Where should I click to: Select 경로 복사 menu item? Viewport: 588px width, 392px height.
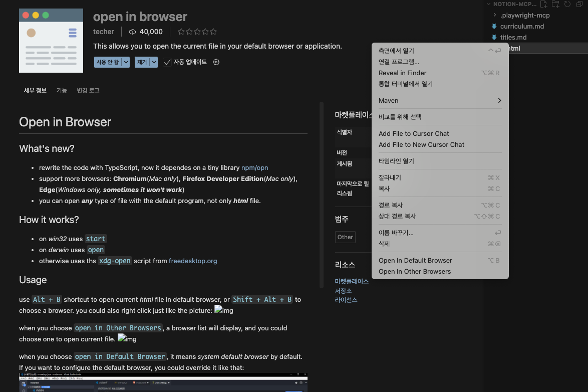pos(440,205)
